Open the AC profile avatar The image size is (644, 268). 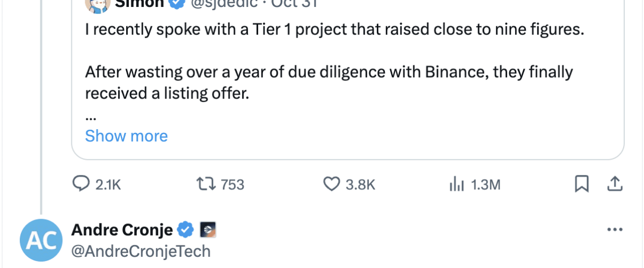[41, 240]
